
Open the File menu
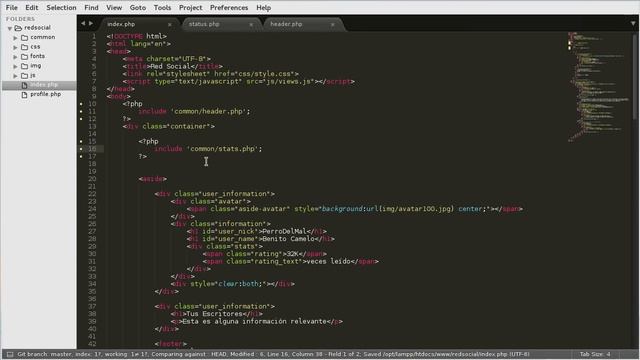tap(11, 7)
